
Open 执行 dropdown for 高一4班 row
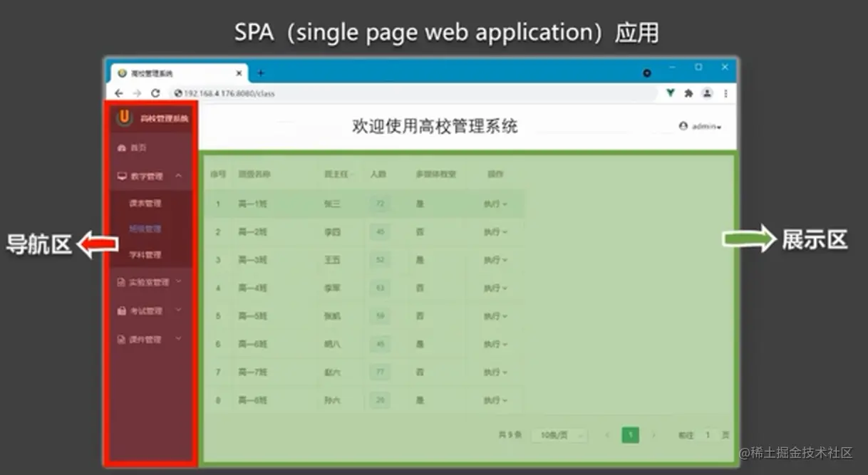[x=495, y=288]
